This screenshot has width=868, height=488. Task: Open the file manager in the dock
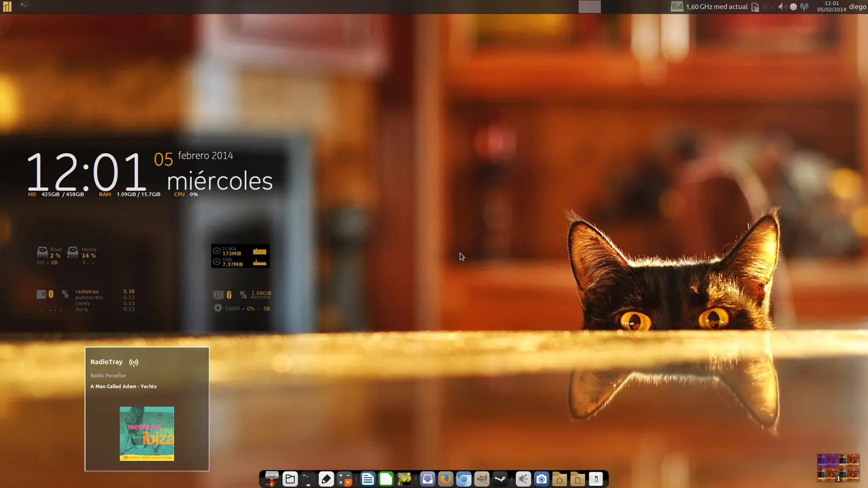point(290,479)
